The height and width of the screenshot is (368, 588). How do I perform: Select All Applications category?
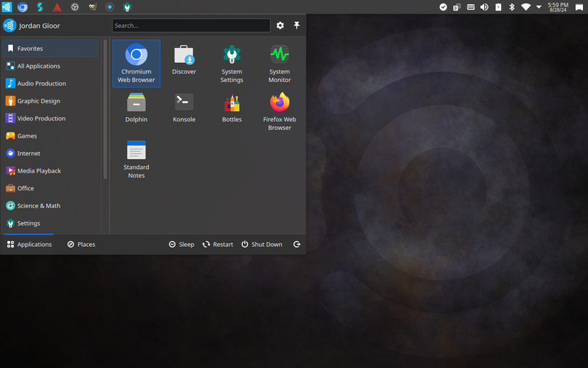51,66
